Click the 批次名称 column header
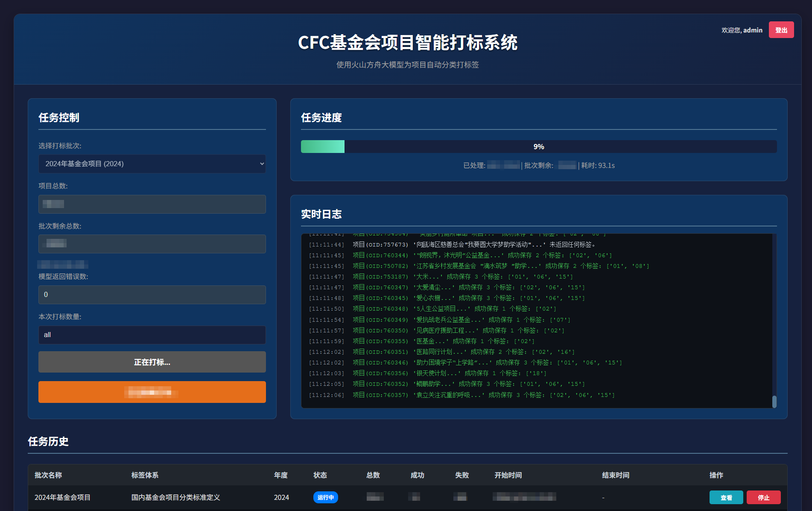The image size is (812, 511). pos(48,475)
